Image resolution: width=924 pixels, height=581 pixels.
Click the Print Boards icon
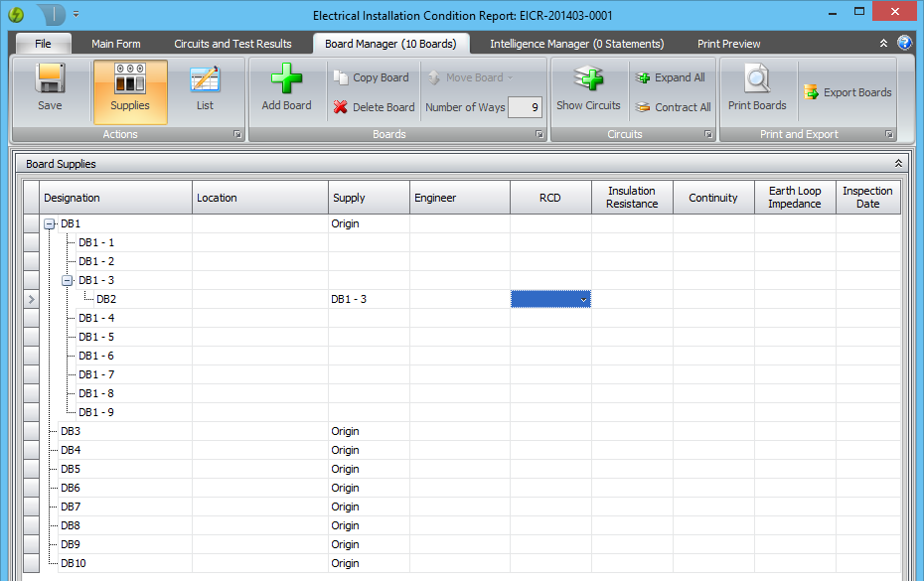pos(757,79)
